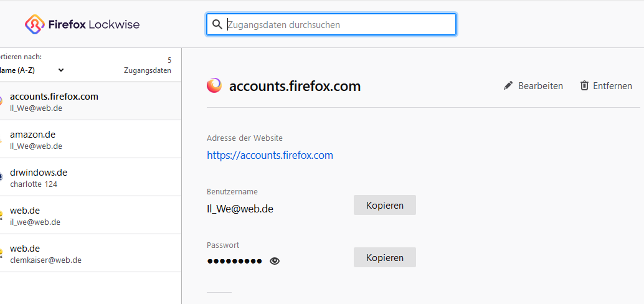Click the masked password dots
The width and height of the screenshot is (644, 304).
[x=235, y=261]
